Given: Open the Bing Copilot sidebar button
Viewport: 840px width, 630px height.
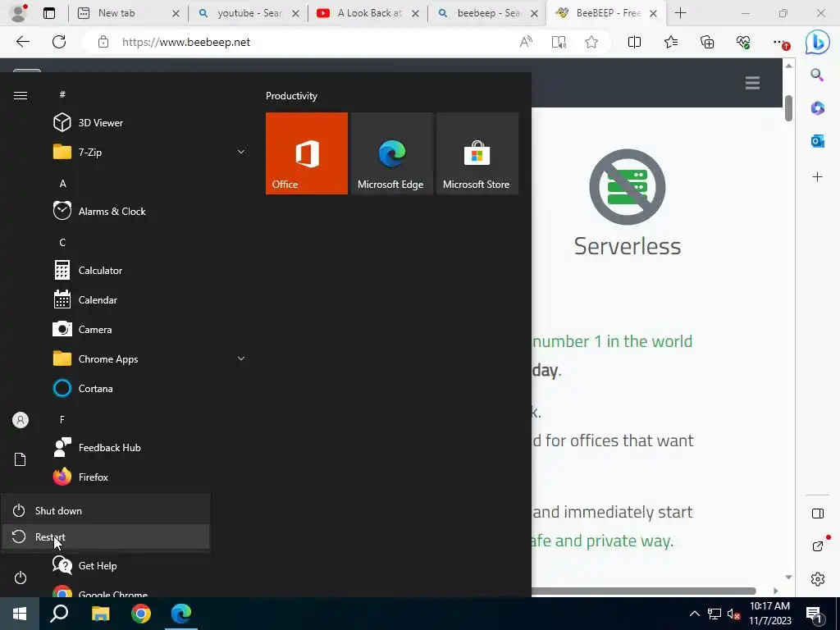Looking at the screenshot, I should (x=818, y=43).
